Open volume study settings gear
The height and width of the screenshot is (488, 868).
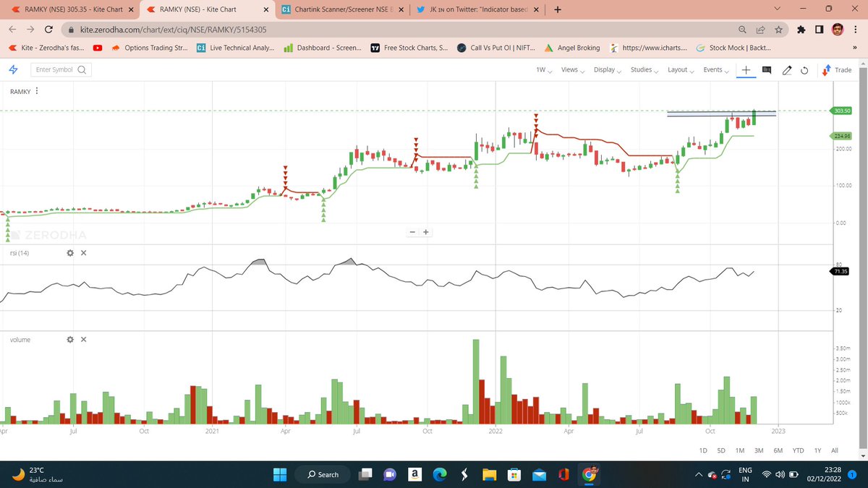[70, 339]
